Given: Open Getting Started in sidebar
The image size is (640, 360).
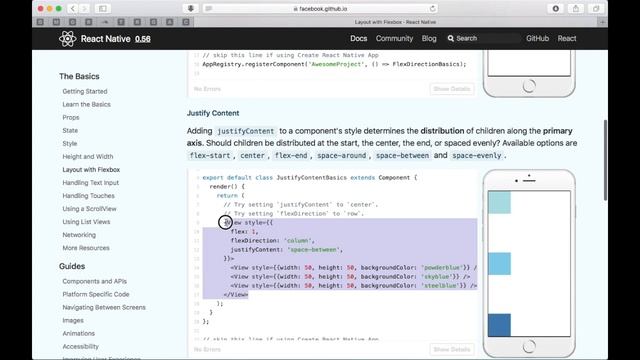Looking at the screenshot, I should click(85, 91).
